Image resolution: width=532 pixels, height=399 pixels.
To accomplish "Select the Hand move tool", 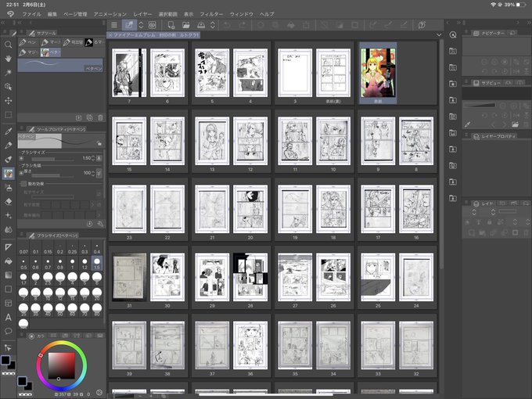I will coord(8,59).
